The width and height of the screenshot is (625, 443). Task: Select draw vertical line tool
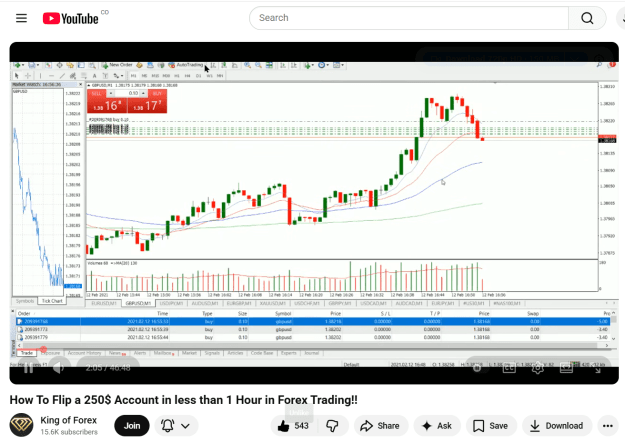tap(40, 75)
